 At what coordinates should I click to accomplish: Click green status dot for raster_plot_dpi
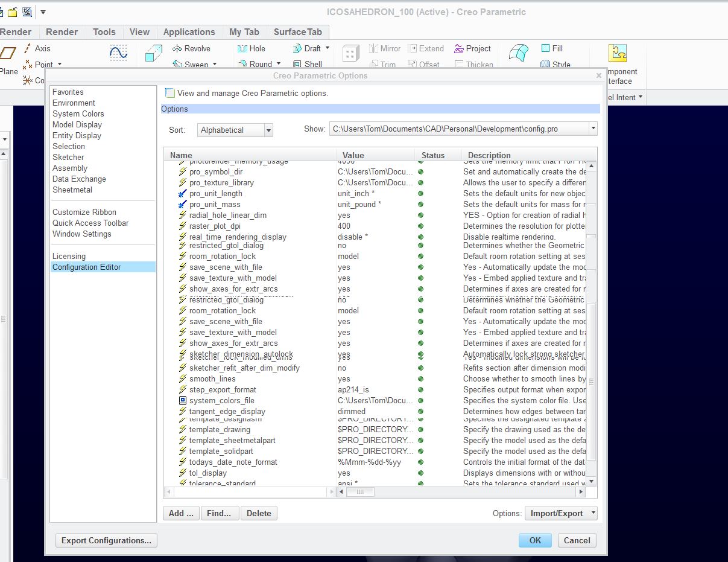click(420, 226)
